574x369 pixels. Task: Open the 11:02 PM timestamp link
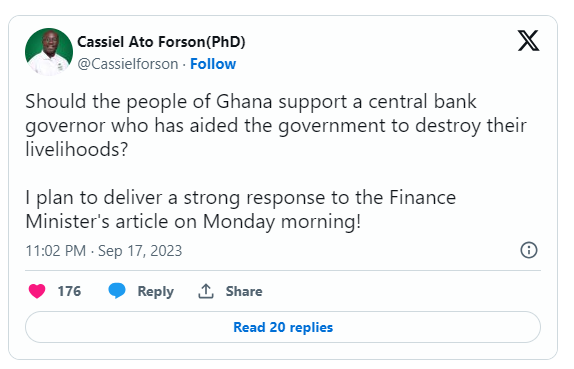[56, 251]
